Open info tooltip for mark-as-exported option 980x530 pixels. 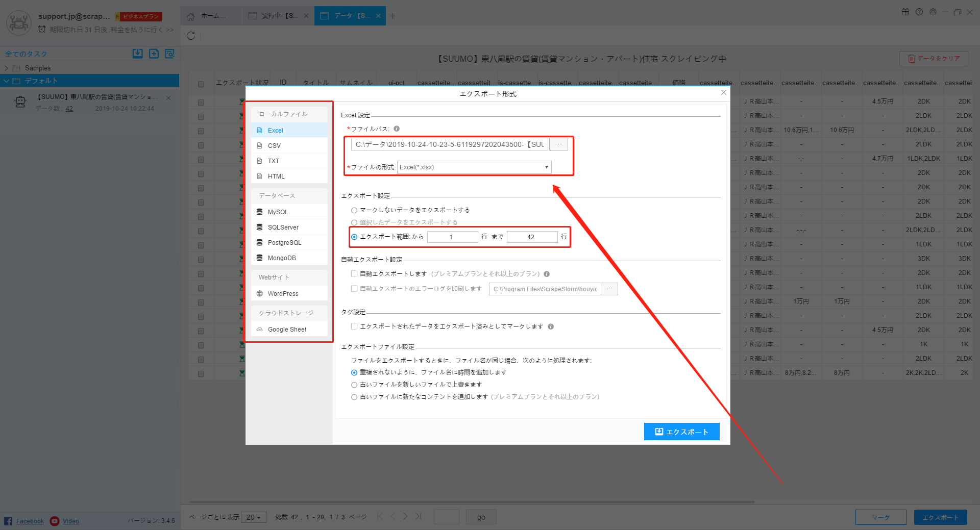[551, 326]
